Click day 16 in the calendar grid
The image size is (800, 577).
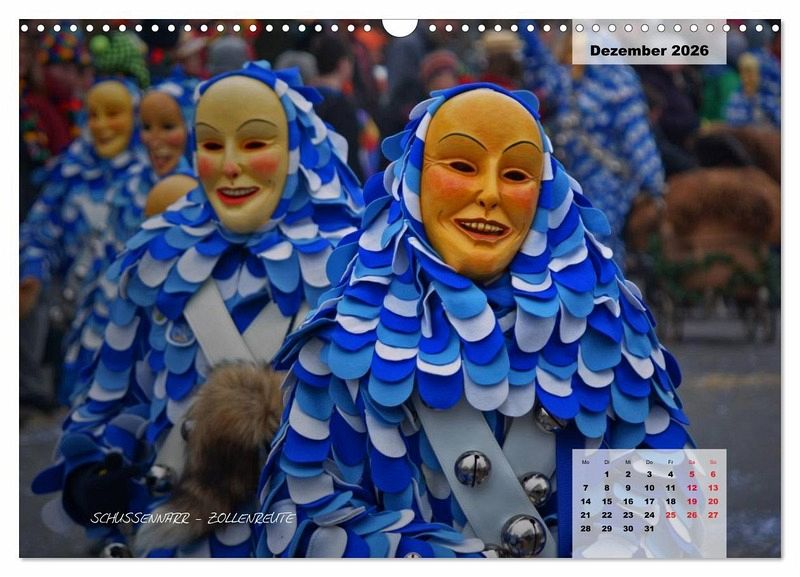click(628, 501)
